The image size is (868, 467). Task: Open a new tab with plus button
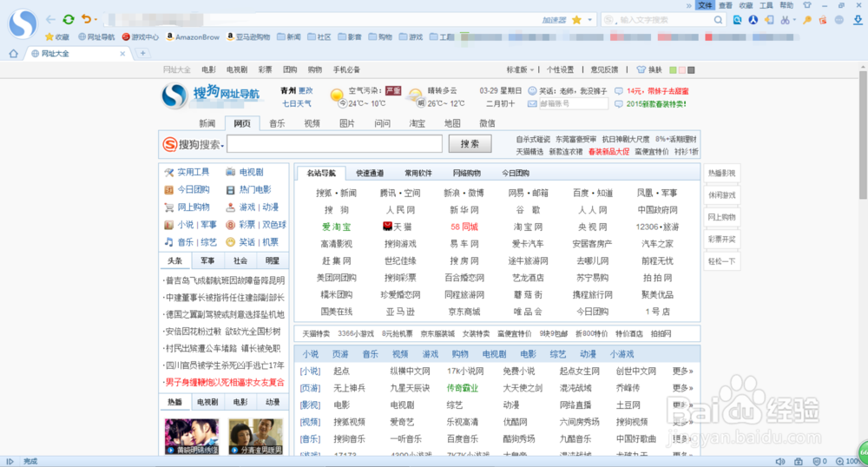click(143, 53)
